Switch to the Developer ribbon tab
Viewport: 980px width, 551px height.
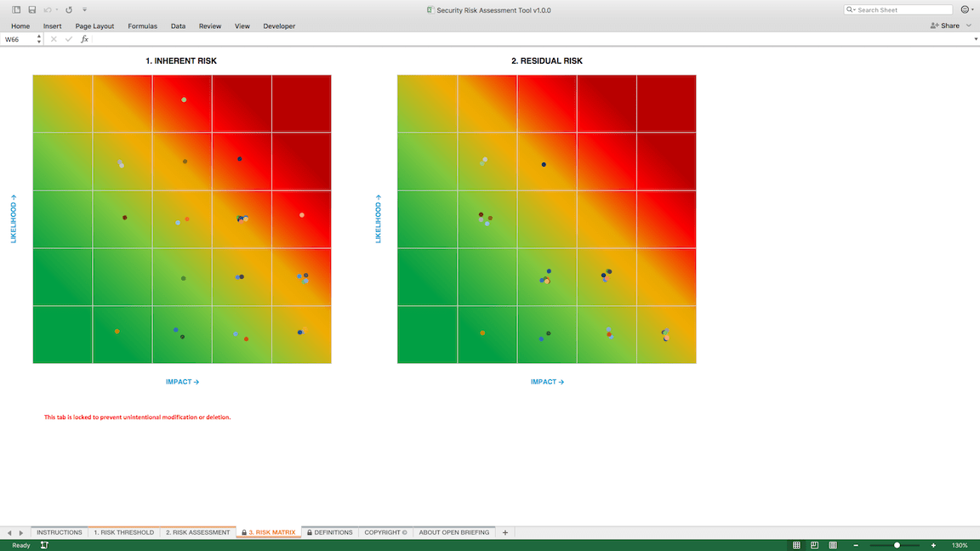tap(279, 26)
